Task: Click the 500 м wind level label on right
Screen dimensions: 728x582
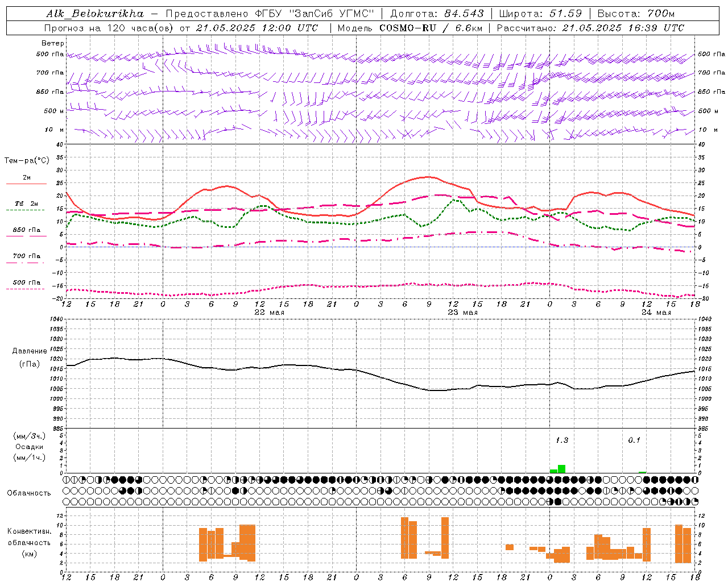Action: tap(708, 111)
